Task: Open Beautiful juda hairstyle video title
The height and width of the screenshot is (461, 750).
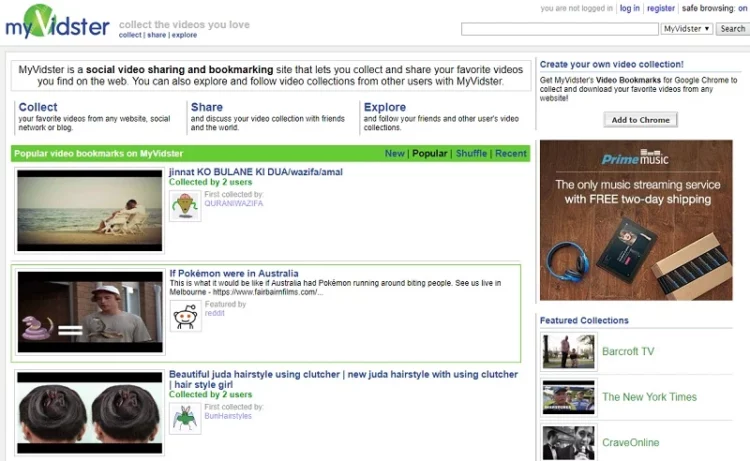Action: coord(343,379)
